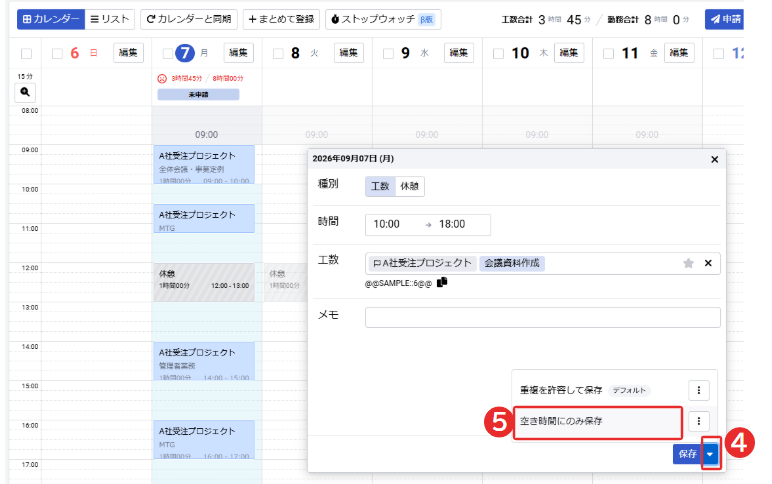772x484 pixels.
Task: Click the favorite star icon in 工数 field
Action: tap(688, 263)
